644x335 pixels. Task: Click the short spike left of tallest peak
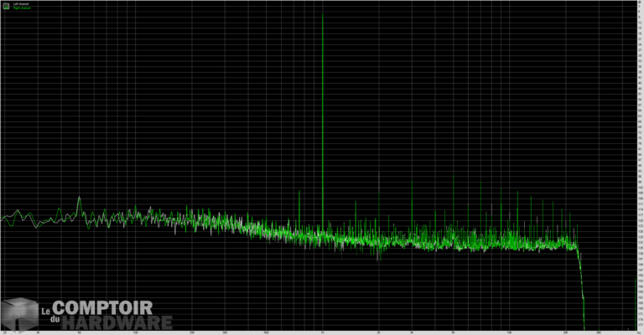point(299,191)
